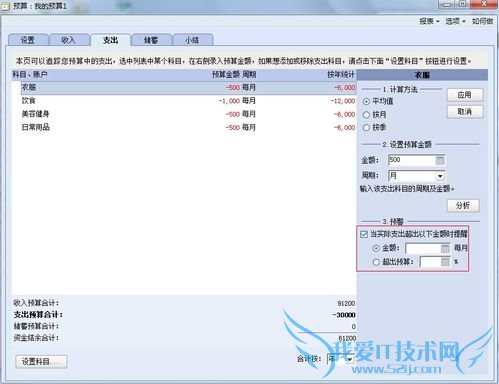Toggle the 当实际支出超出以下金额时提醒 checkbox

pyautogui.click(x=364, y=234)
